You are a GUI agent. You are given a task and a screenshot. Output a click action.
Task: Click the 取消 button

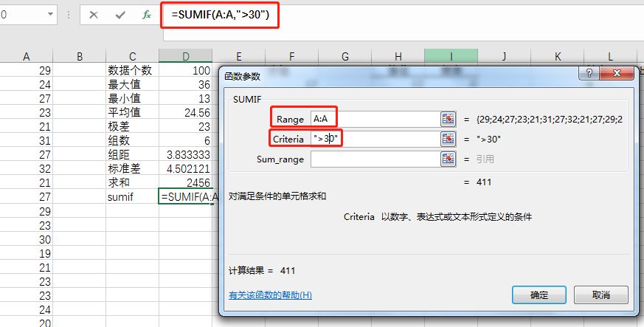[601, 295]
